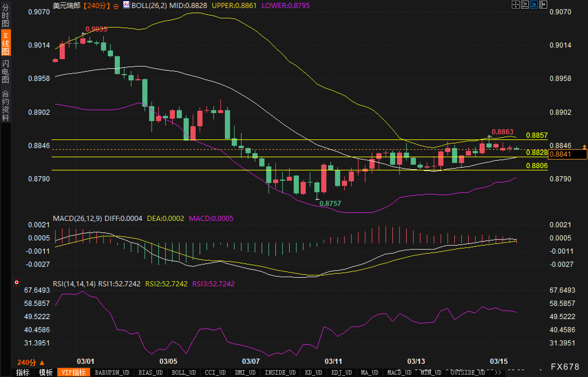Screen dimensions: 588x377
Task: Click the crosshair cursor icon at top right
Action: [515, 5]
